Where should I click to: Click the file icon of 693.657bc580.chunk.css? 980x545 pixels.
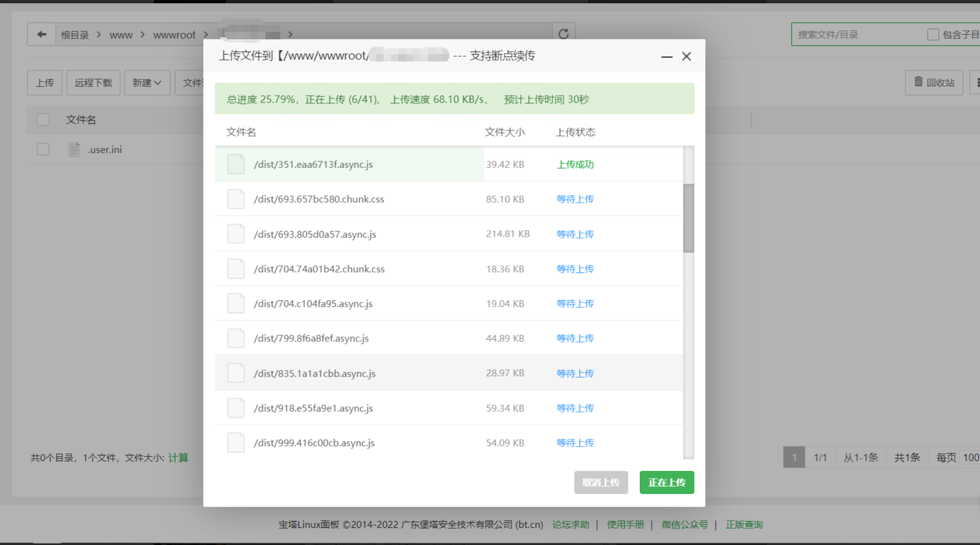(x=236, y=199)
